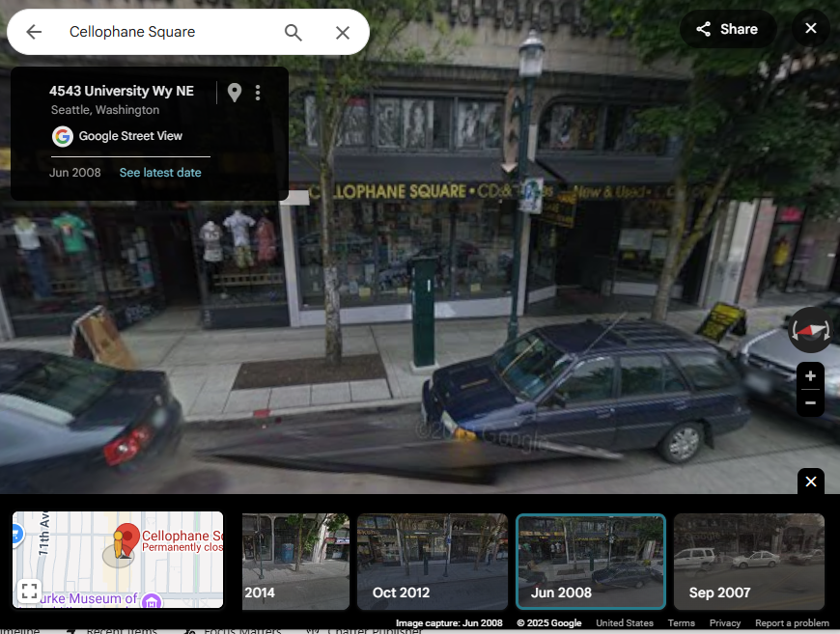Click the Jun 2008 date in the address card
The width and height of the screenshot is (840, 634).
click(x=75, y=173)
